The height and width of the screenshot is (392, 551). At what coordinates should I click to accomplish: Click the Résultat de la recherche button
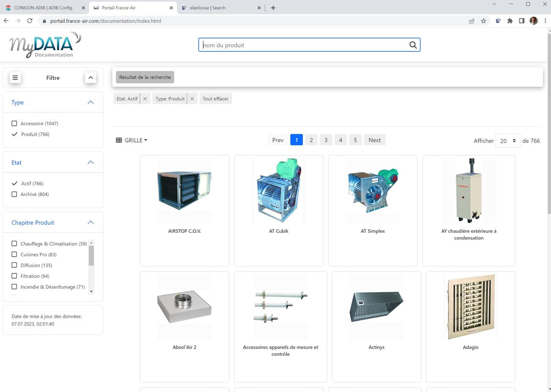tap(145, 77)
